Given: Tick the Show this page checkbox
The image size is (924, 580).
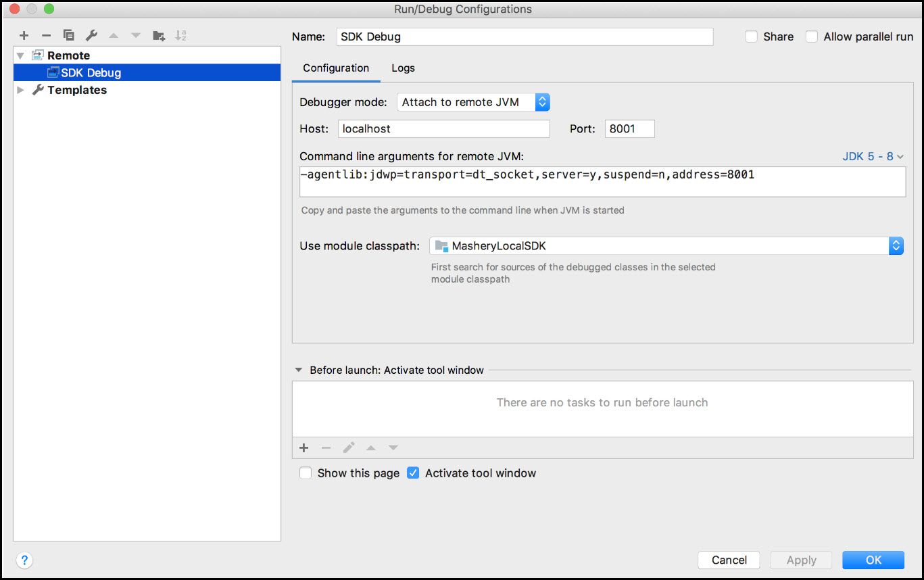Looking at the screenshot, I should click(x=306, y=473).
